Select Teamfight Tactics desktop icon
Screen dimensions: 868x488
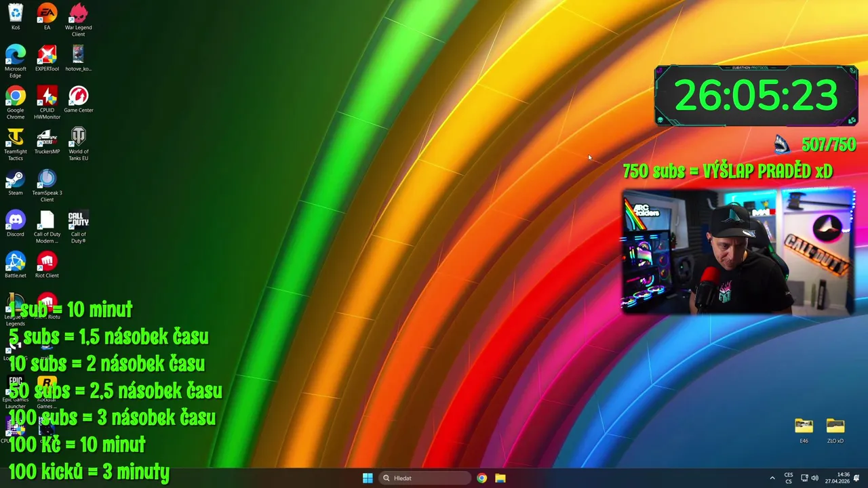click(x=16, y=144)
